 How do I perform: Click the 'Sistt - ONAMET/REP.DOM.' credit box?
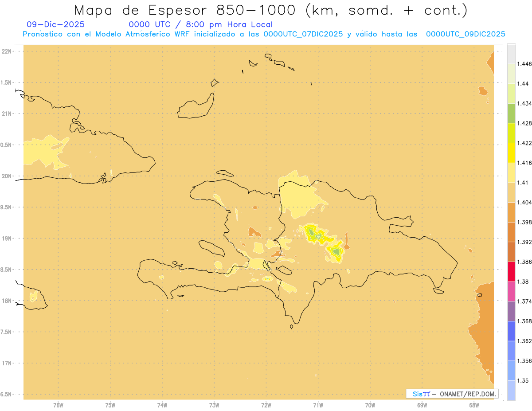pos(452,394)
